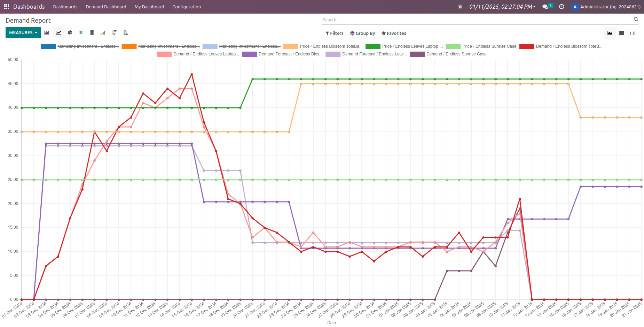Sort measures in descending order
Screen dimensions: 644x327
point(114,32)
